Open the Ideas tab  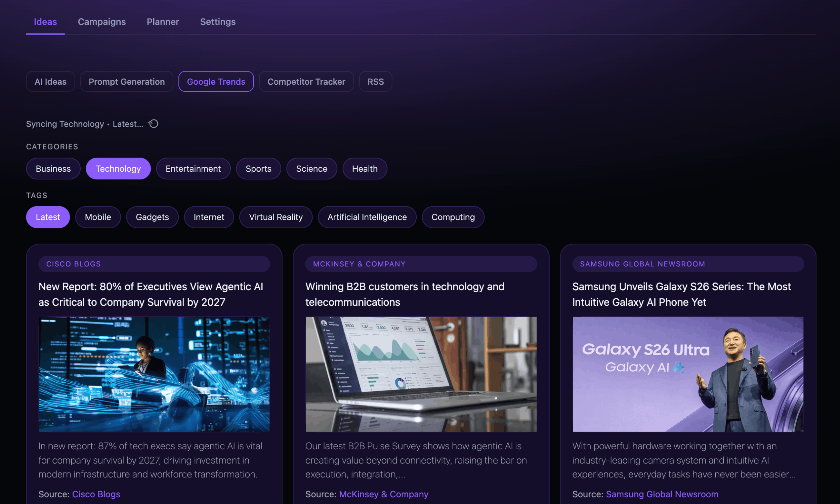(x=45, y=22)
